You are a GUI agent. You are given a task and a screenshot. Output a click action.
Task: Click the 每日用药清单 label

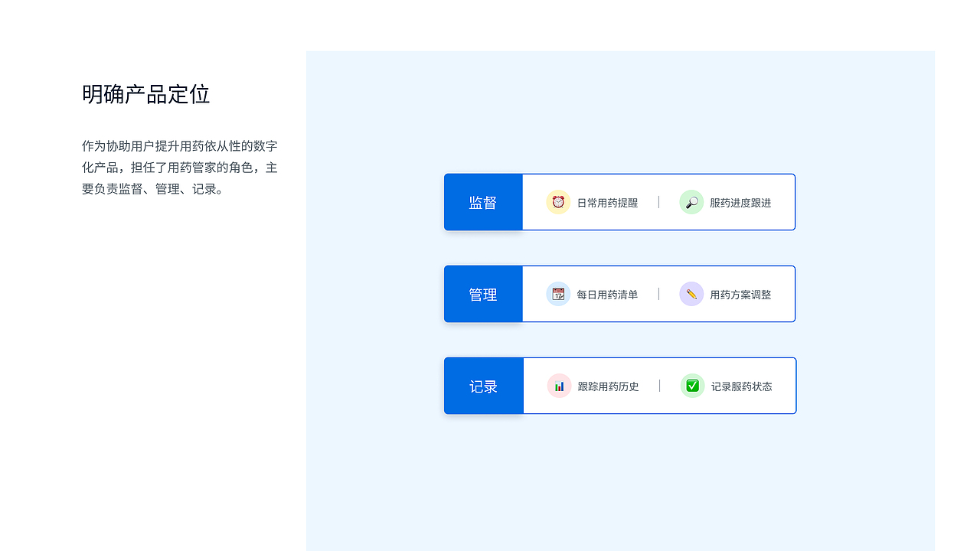pos(607,295)
